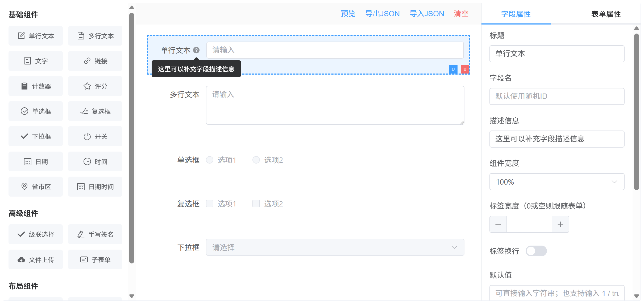Screen dimensions: 644x305
Task: Select 选项1 radio button in 单选框
Action: [210, 160]
